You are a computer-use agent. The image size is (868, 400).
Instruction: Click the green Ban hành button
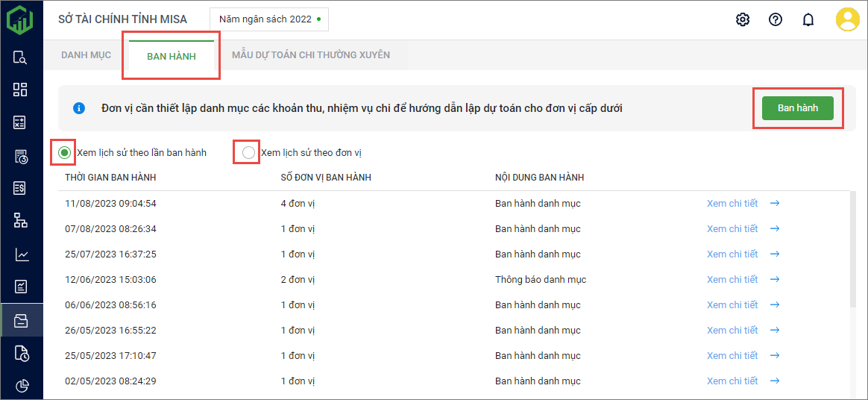(x=797, y=108)
